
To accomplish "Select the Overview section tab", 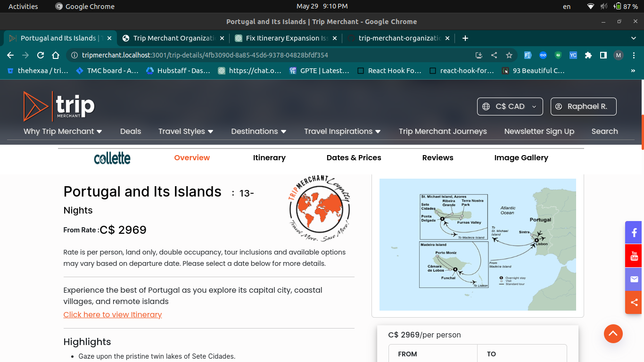I will click(x=192, y=158).
